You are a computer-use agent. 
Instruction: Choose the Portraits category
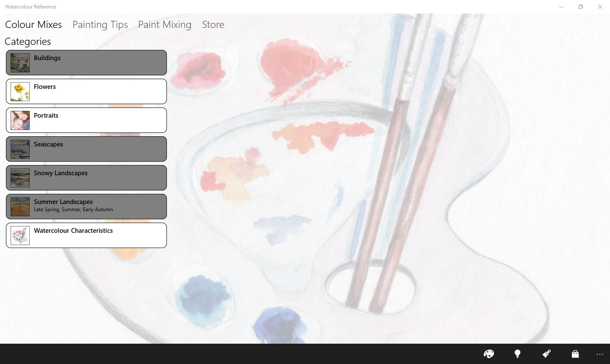point(86,120)
